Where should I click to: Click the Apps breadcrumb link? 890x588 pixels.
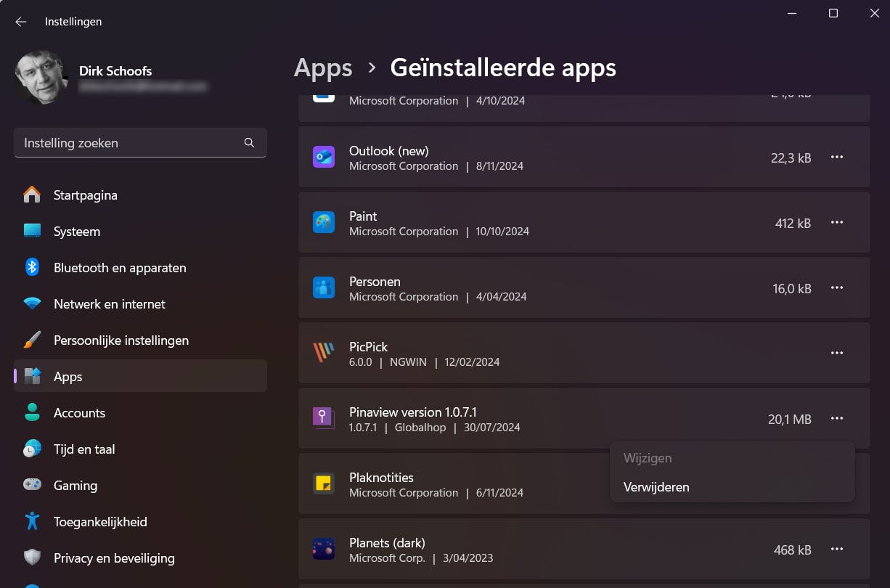(323, 68)
